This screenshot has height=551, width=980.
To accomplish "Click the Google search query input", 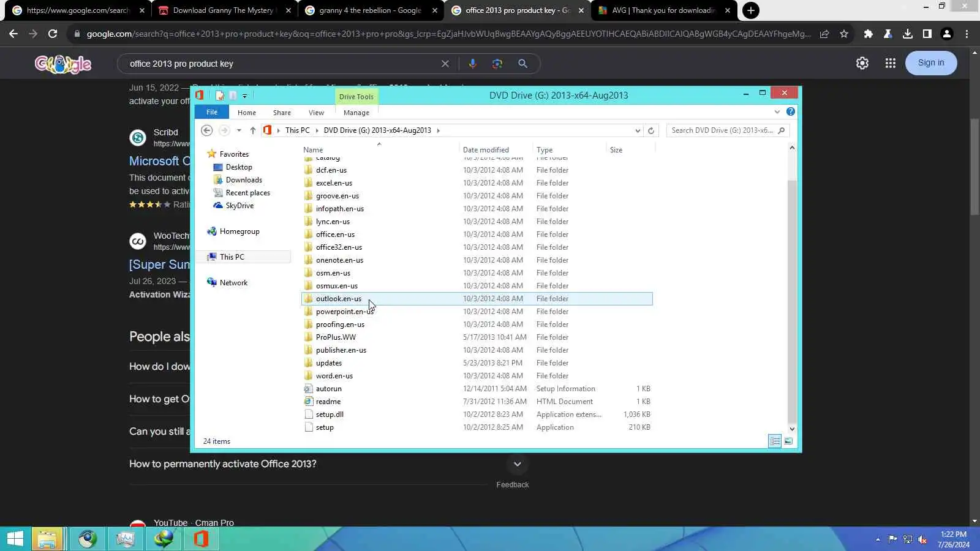I will [x=282, y=64].
